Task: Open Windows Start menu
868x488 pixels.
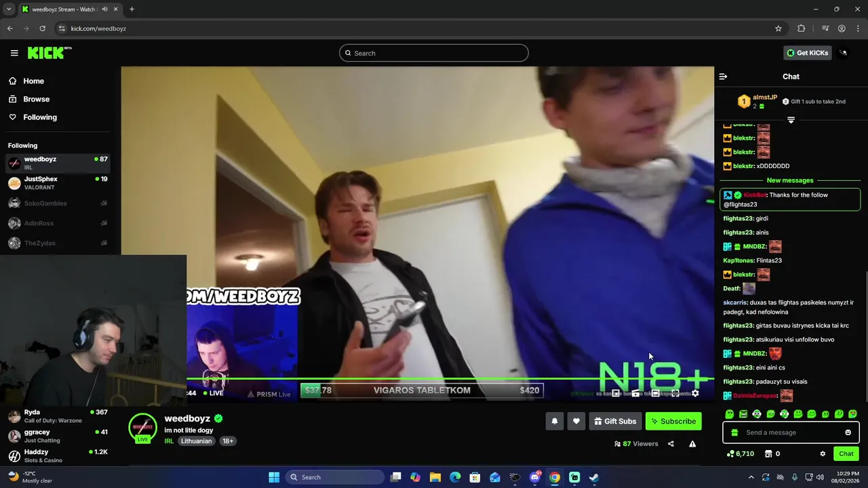Action: point(274,477)
